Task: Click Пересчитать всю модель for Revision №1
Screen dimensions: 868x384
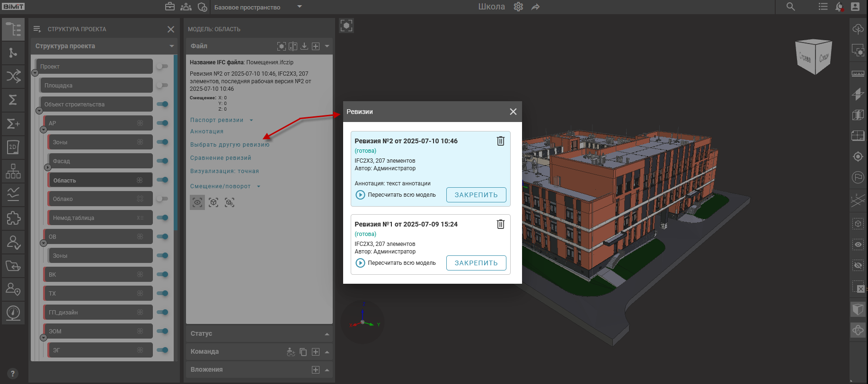Action: (x=396, y=263)
